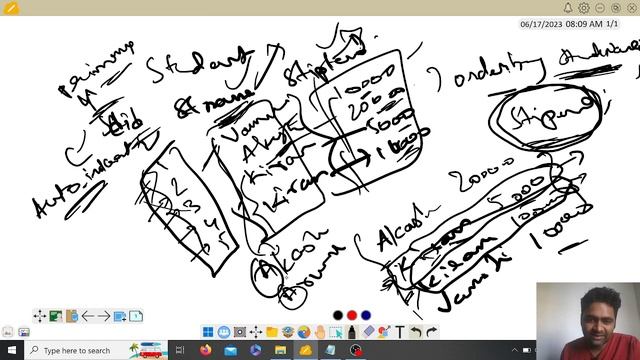Select the eraser tool

point(368,332)
